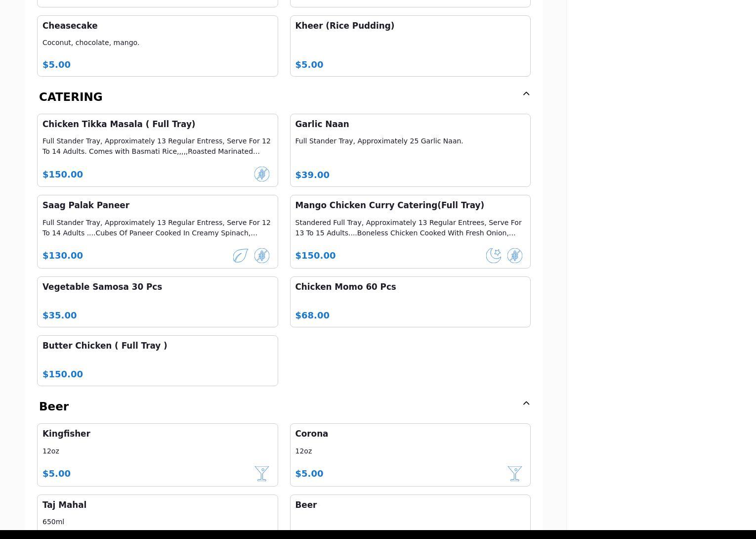Select the Cheasecake dessert card
This screenshot has height=539, width=756.
point(157,46)
